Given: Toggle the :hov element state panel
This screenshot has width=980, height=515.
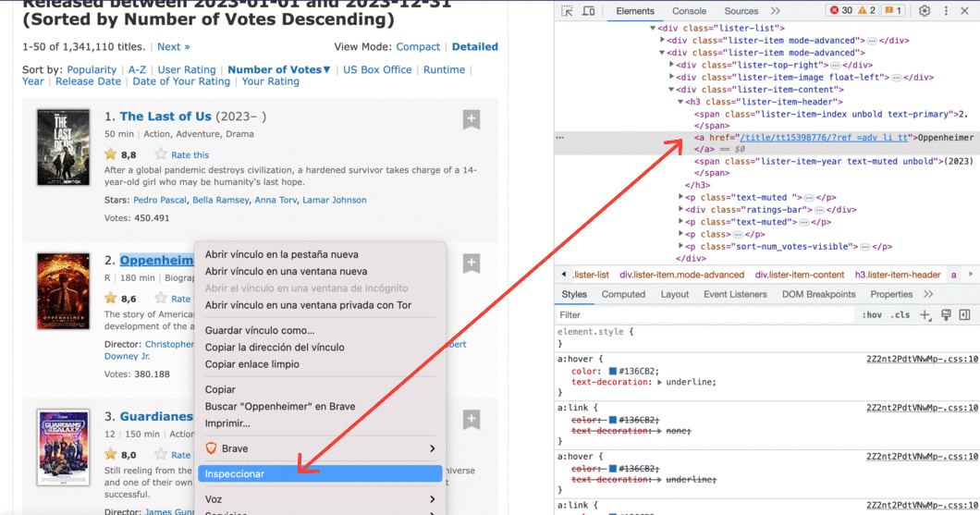Looking at the screenshot, I should [x=872, y=315].
